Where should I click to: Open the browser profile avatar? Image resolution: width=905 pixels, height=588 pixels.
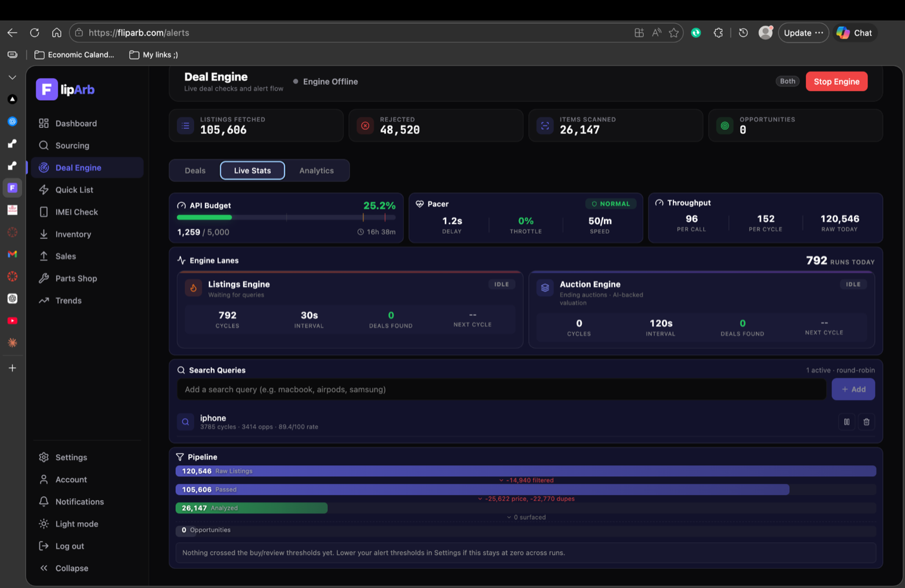coord(765,32)
